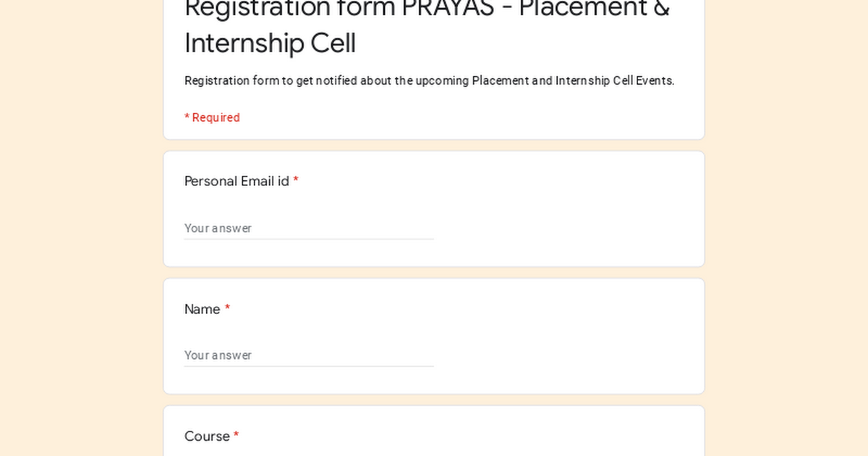Focus the Name answer input field
This screenshot has width=868, height=456.
309,355
